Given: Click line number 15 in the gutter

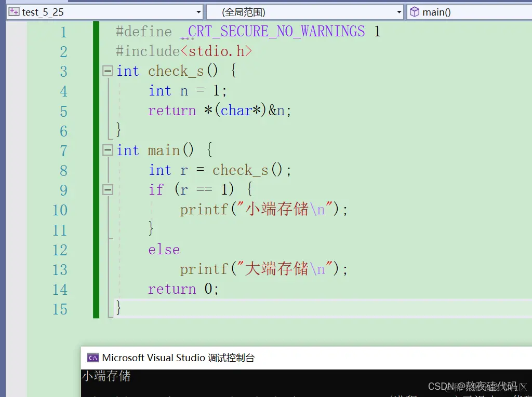Looking at the screenshot, I should coord(60,309).
